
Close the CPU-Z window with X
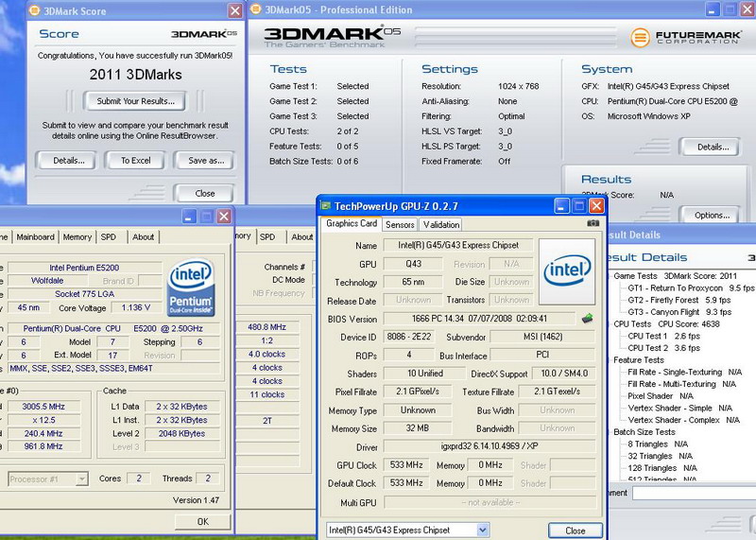(x=224, y=217)
